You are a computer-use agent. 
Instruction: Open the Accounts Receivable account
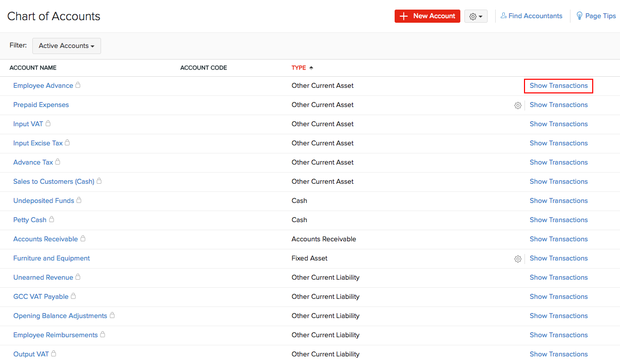(x=45, y=239)
